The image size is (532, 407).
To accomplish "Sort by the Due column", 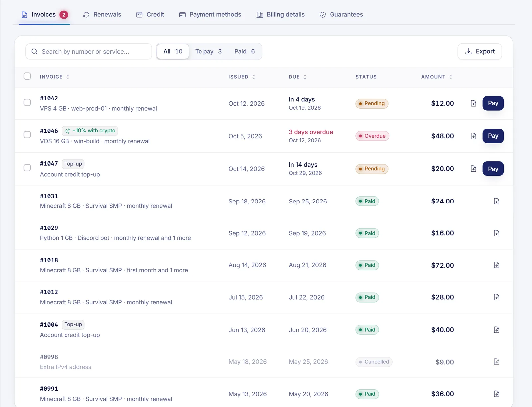I will coord(298,77).
